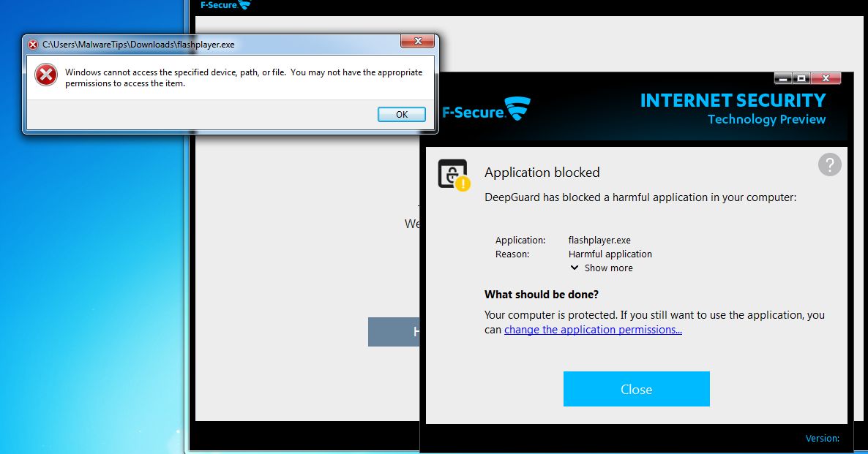Viewport: 868px width, 454px height.
Task: Click the F-Secure logo in the background window
Action: (226, 4)
